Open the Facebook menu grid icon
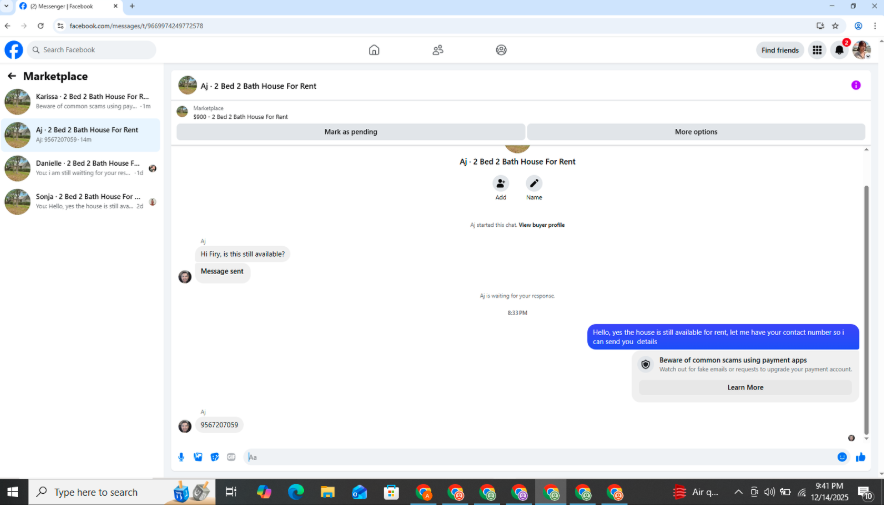This screenshot has height=505, width=884. click(x=817, y=50)
